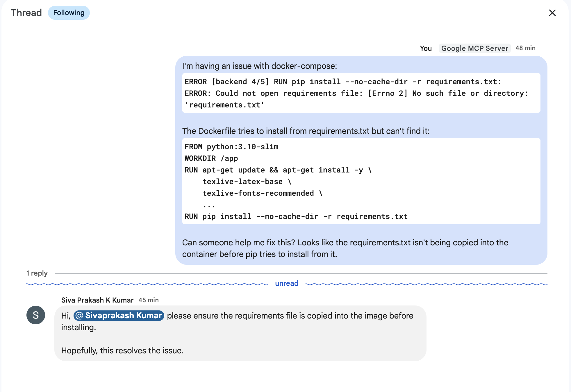This screenshot has width=571, height=392.
Task: Click the Siva Prakash K Kumar sender name
Action: coord(97,300)
